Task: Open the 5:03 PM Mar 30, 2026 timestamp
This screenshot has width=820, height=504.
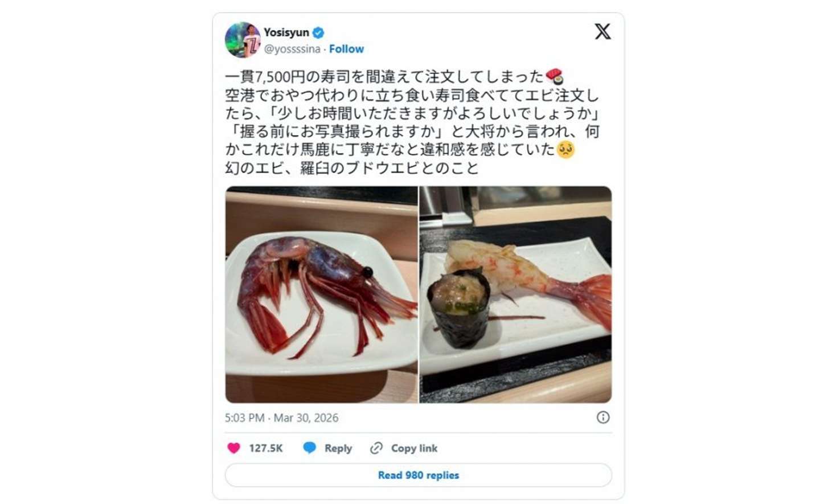Action: click(281, 418)
